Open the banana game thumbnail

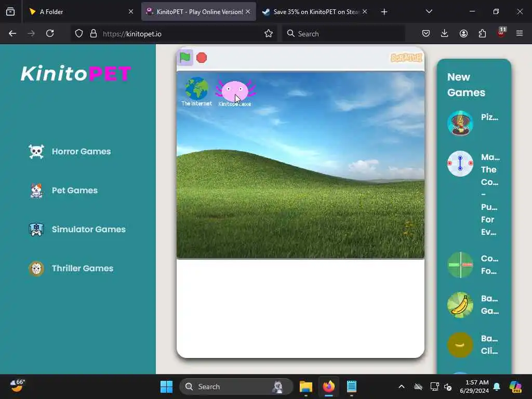point(460,304)
